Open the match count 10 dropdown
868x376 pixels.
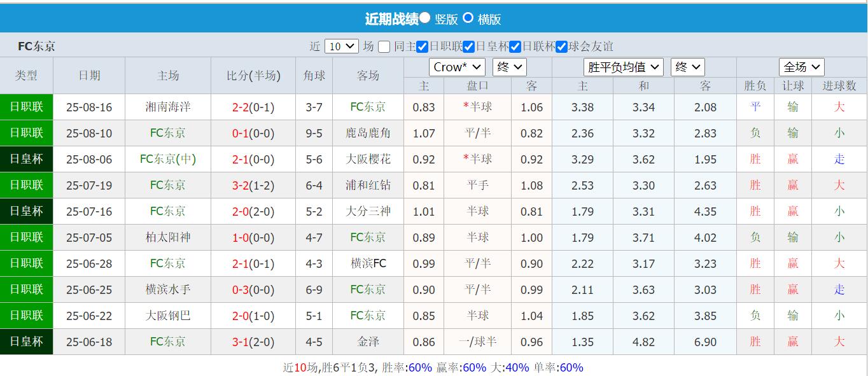(x=341, y=46)
